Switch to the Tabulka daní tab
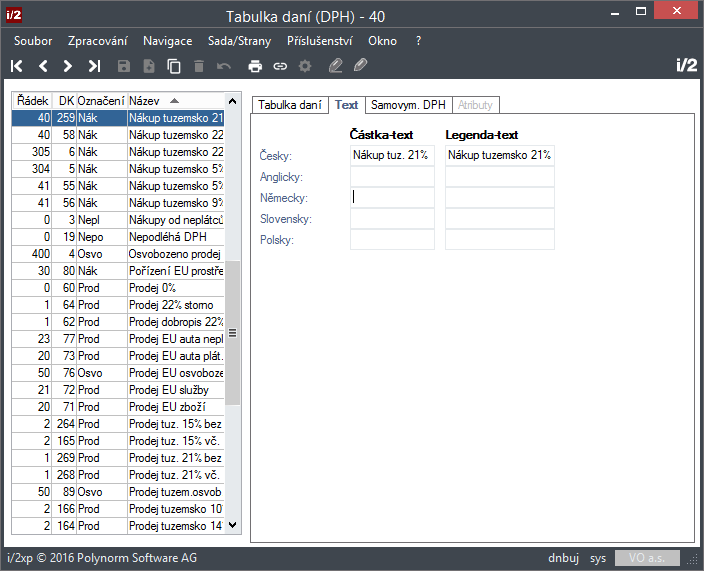 click(x=290, y=105)
